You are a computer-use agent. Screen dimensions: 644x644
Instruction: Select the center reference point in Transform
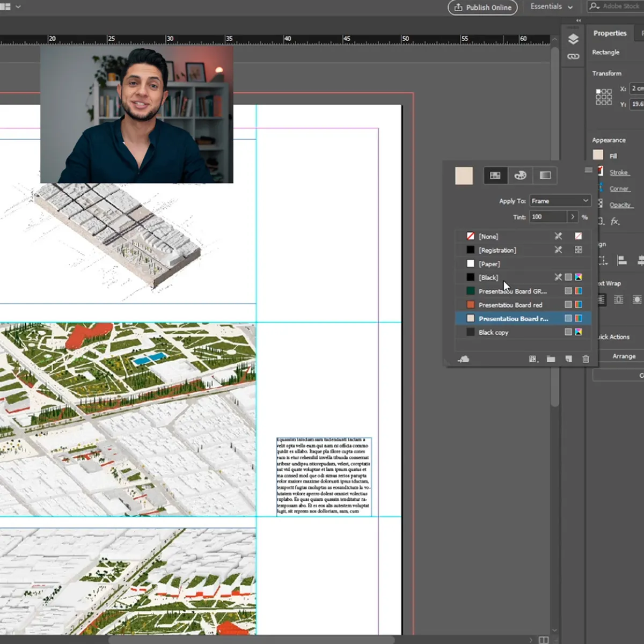click(x=603, y=96)
